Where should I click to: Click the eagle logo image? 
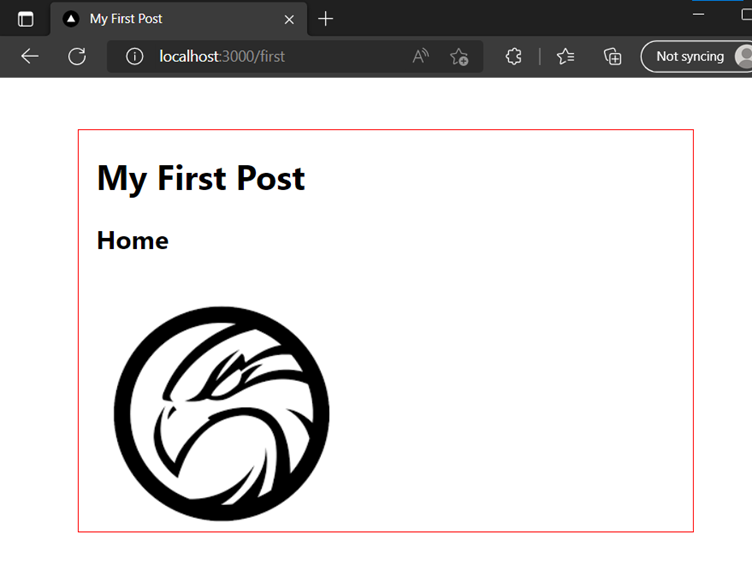click(222, 414)
